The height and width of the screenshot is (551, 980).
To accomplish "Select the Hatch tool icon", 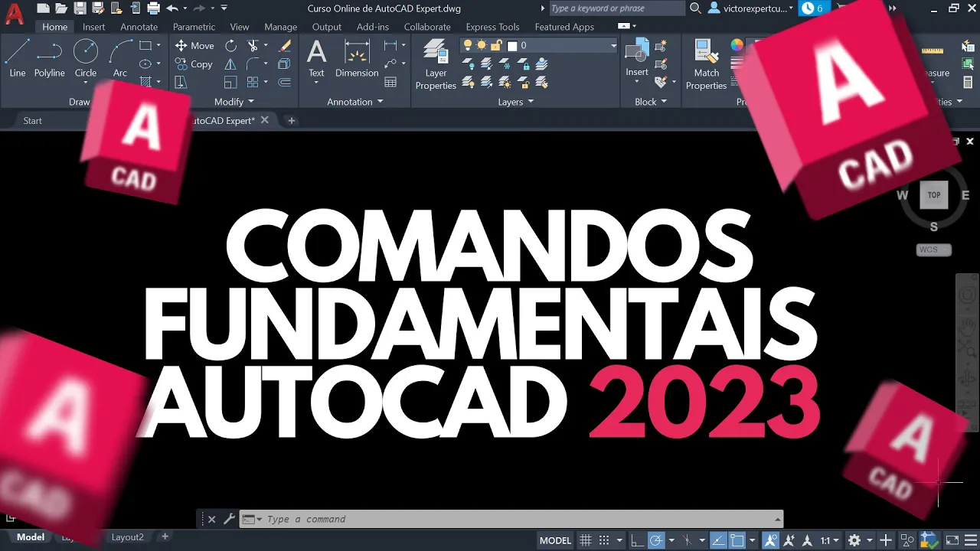I will pos(145,82).
